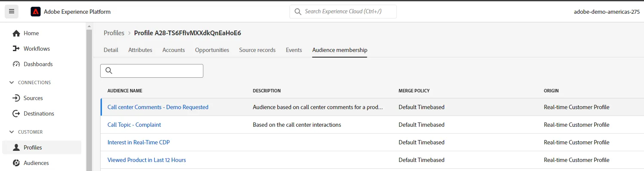Open Interest in Real-Time CDP audience
This screenshot has width=644, height=171.
(139, 142)
